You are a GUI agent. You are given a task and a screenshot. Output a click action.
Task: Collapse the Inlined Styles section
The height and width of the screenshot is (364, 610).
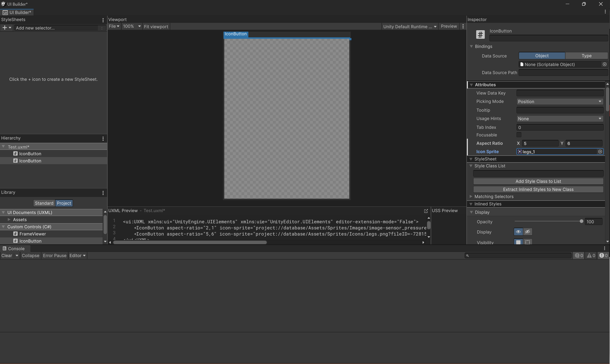[471, 204]
